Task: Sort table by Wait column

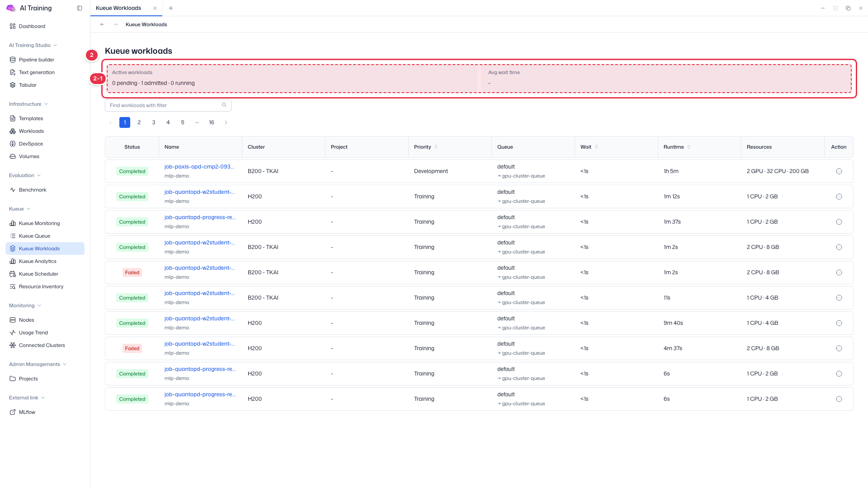Action: 596,147
